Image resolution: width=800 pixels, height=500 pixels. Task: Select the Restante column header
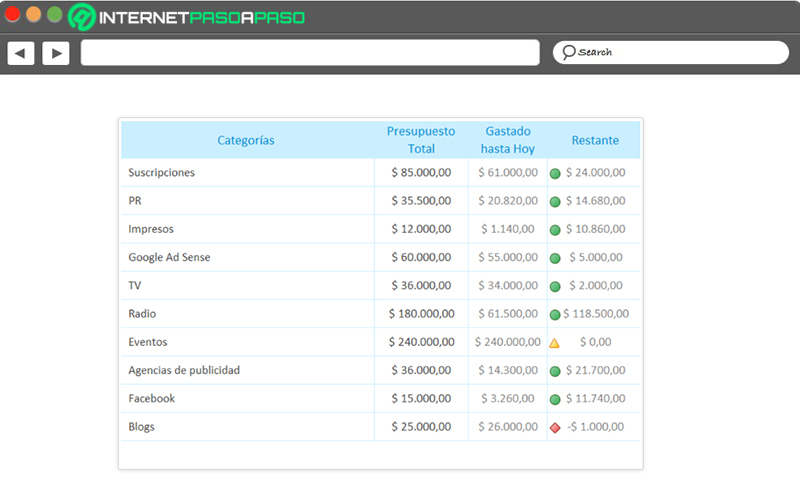(x=594, y=140)
